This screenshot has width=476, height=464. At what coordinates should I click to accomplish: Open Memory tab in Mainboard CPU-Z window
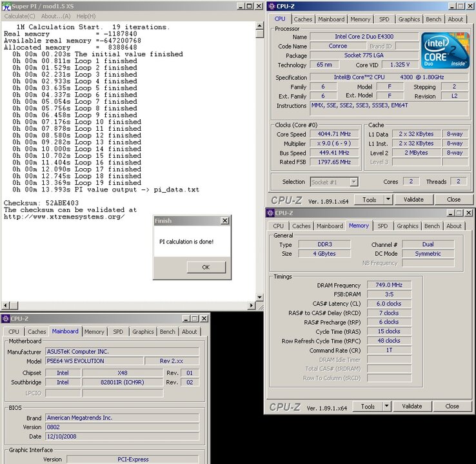click(94, 332)
